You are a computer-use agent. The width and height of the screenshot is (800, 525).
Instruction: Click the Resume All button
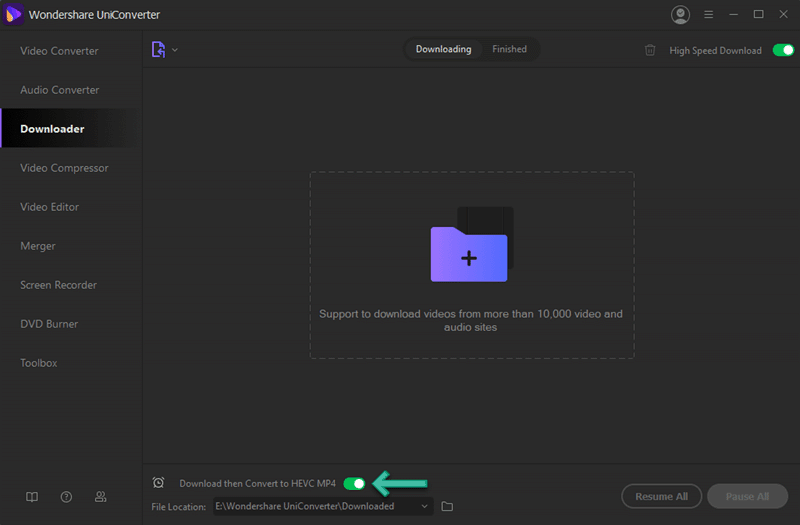tap(661, 496)
